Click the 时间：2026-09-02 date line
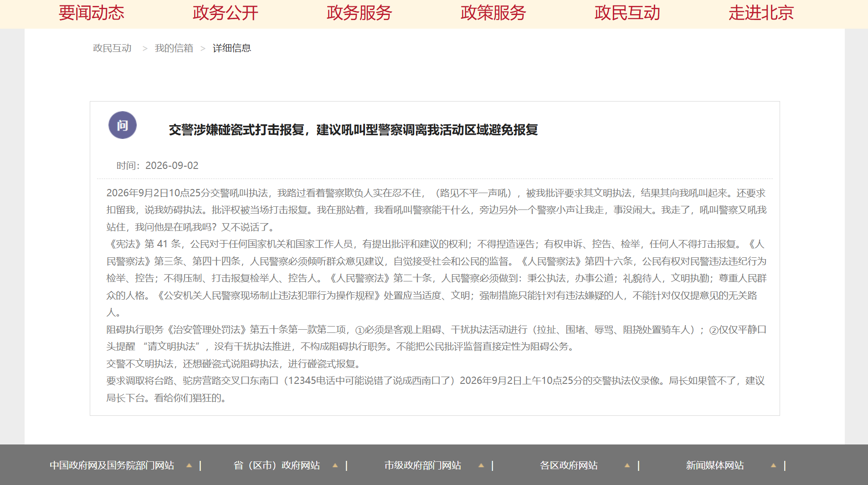 tap(157, 166)
